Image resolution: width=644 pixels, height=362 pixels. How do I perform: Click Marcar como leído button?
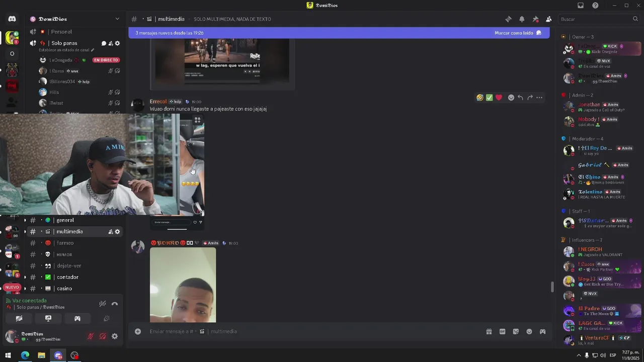coord(518,33)
